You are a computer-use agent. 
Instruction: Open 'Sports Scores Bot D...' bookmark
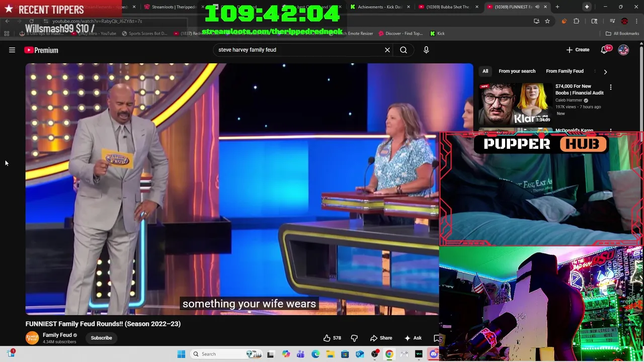[144, 34]
